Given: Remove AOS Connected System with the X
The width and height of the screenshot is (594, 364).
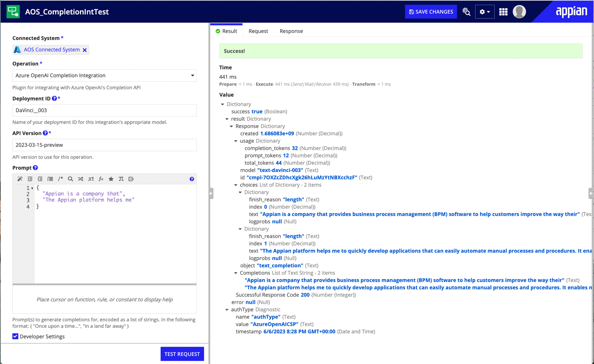Looking at the screenshot, I should [85, 50].
